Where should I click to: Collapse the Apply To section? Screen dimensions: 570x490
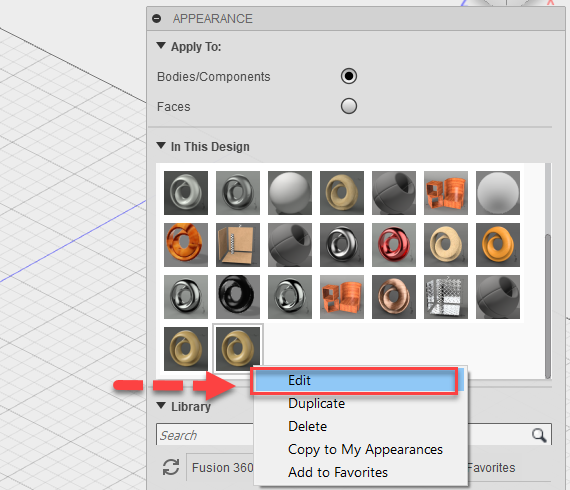click(x=161, y=46)
